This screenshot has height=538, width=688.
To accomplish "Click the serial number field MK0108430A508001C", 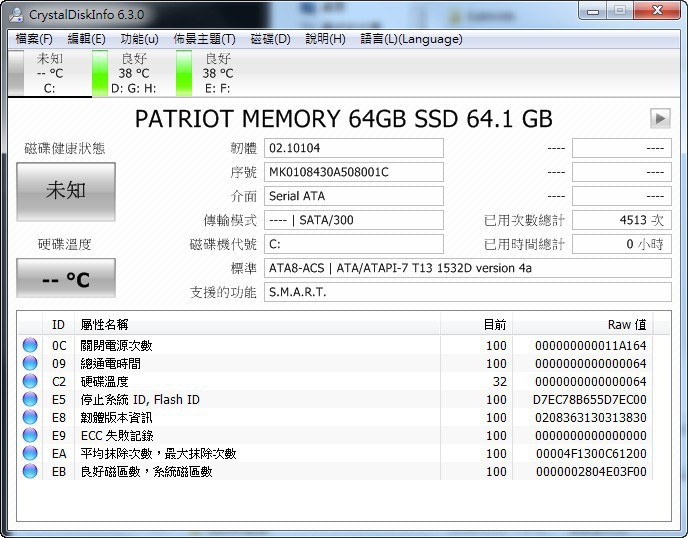I will pyautogui.click(x=354, y=172).
